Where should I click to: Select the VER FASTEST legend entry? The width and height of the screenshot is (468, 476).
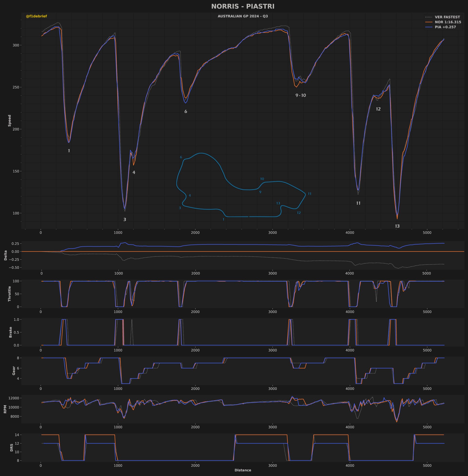tap(442, 17)
